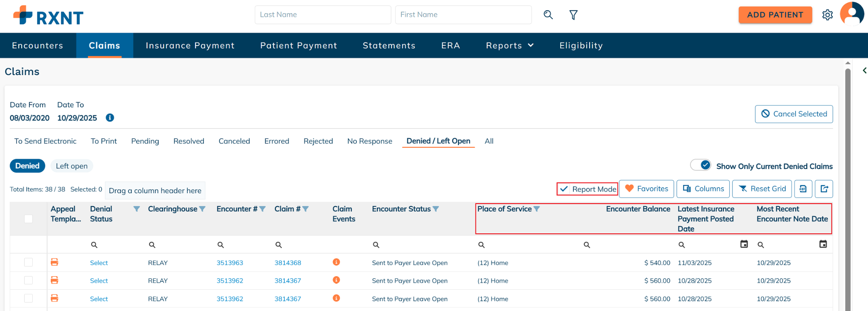
Task: Click the date range info icon
Action: pos(110,118)
